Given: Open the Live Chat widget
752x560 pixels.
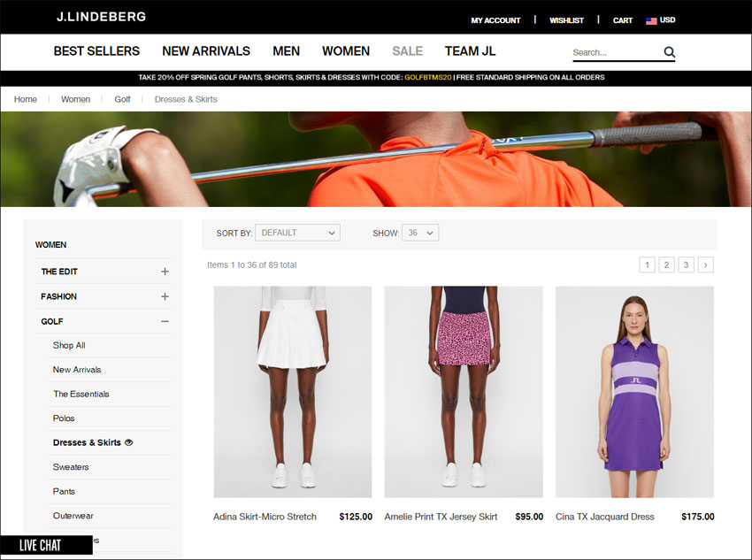Looking at the screenshot, I should pos(46,545).
